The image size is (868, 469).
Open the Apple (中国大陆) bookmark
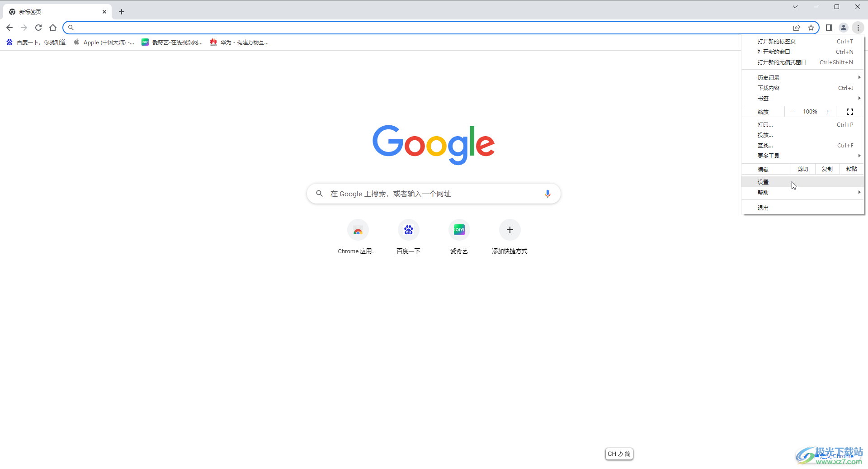click(104, 42)
